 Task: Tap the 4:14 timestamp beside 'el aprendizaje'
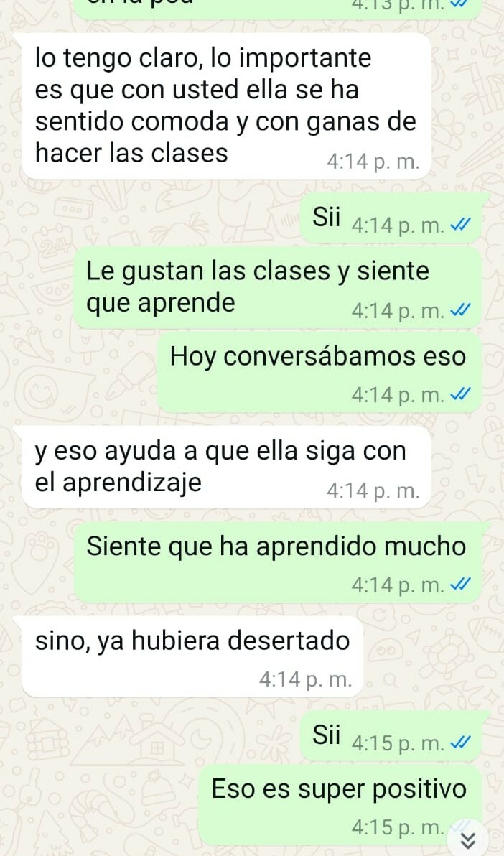[x=373, y=491]
